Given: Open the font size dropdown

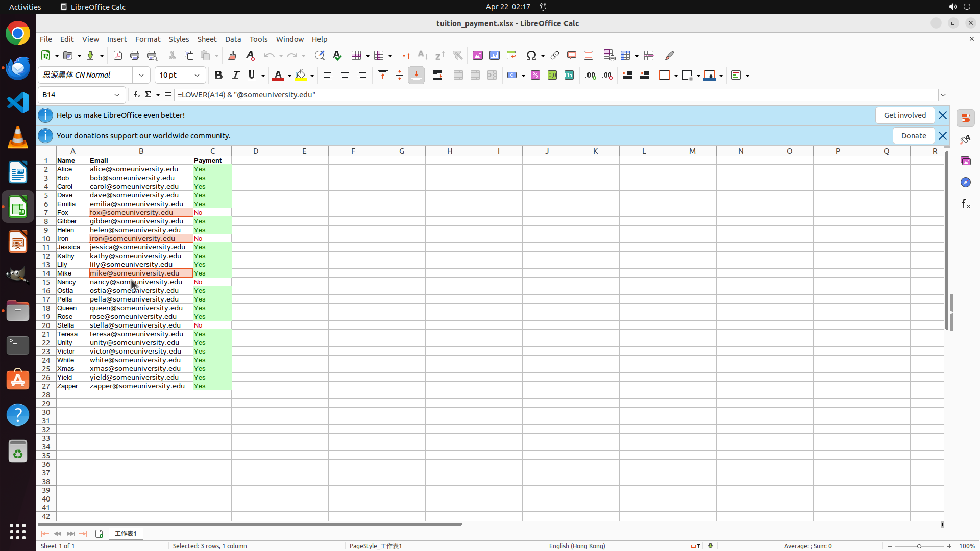Looking at the screenshot, I should [197, 75].
